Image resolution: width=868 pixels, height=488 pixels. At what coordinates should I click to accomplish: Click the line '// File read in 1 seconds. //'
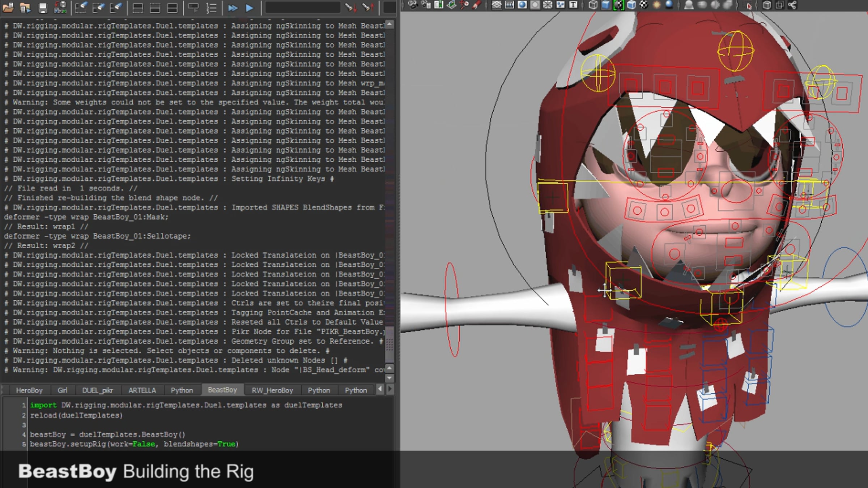tap(71, 188)
